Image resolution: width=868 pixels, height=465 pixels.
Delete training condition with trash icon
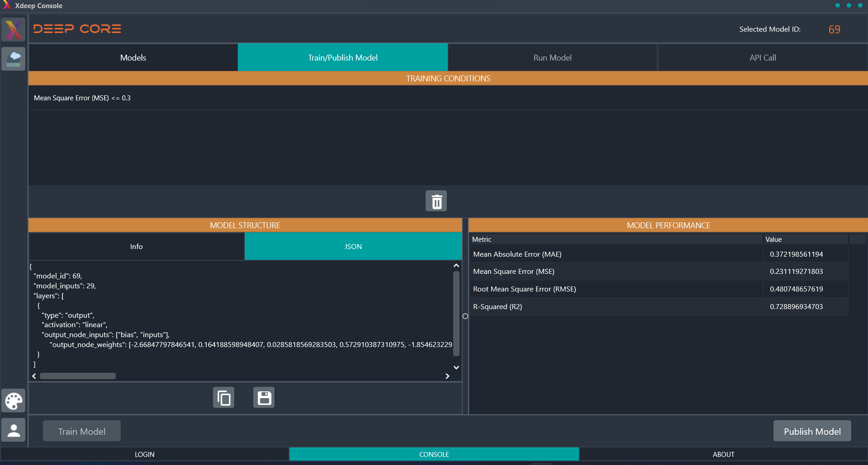pyautogui.click(x=436, y=201)
